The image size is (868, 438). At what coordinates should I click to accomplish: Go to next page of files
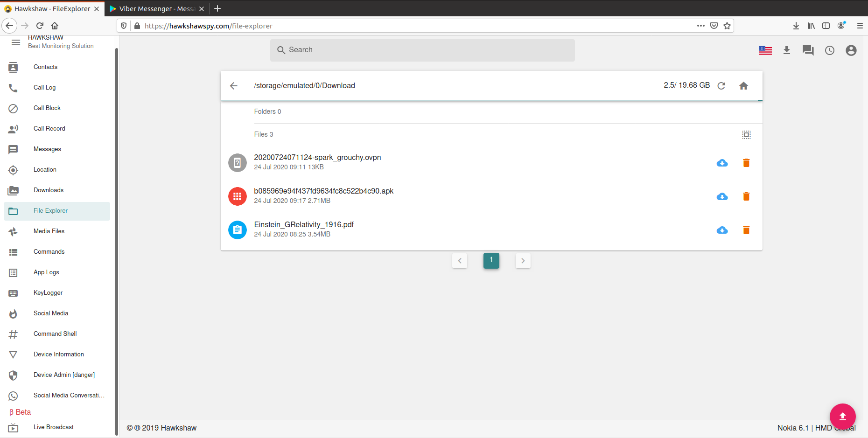click(523, 261)
